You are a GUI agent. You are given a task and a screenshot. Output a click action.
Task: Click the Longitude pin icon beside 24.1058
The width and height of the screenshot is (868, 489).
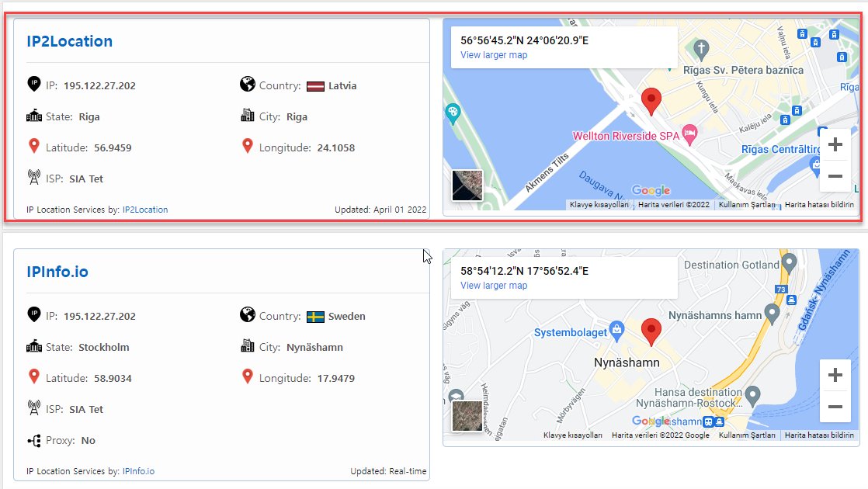[x=248, y=146]
